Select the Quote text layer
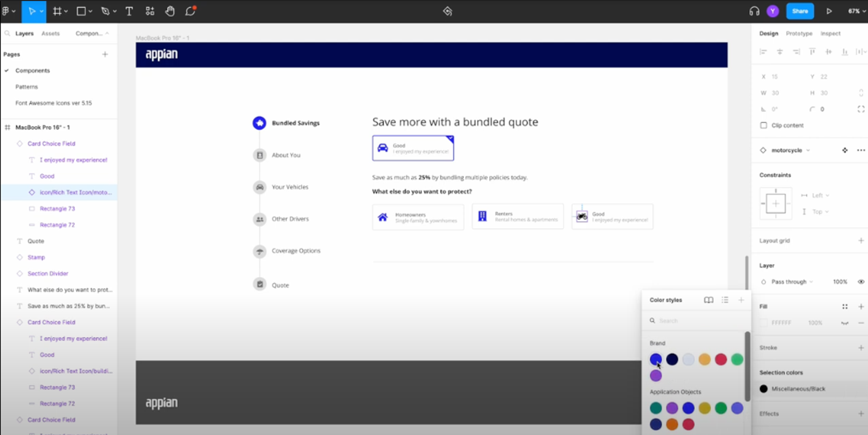The image size is (868, 435). [36, 241]
